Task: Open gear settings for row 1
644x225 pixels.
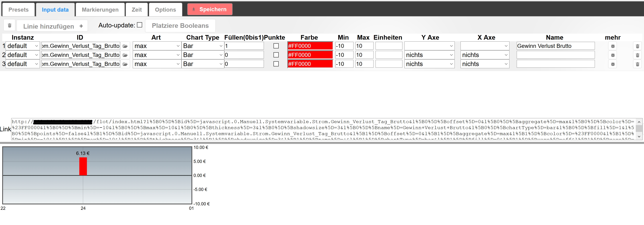Action: tap(613, 46)
